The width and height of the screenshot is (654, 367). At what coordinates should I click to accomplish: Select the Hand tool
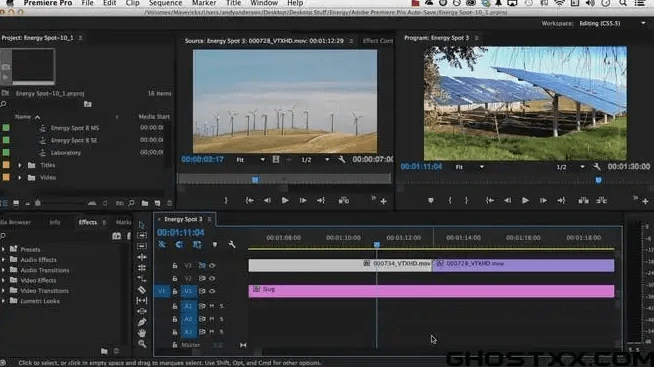coord(142,333)
